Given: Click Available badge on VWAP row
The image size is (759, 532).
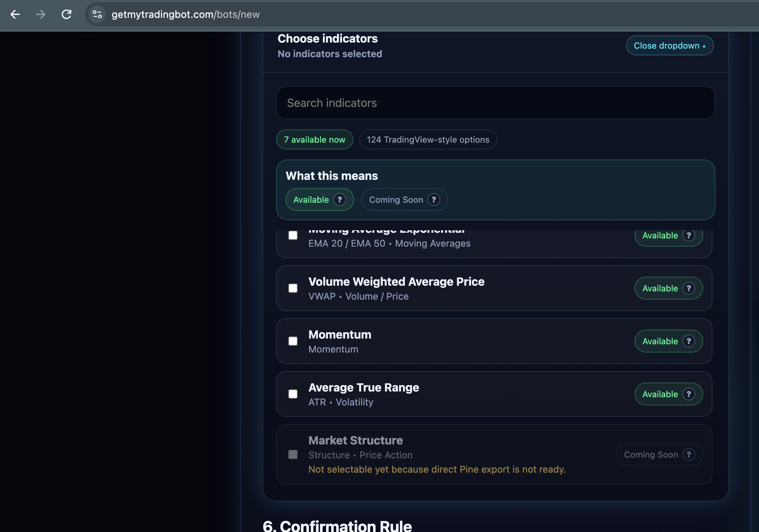Looking at the screenshot, I should 669,288.
